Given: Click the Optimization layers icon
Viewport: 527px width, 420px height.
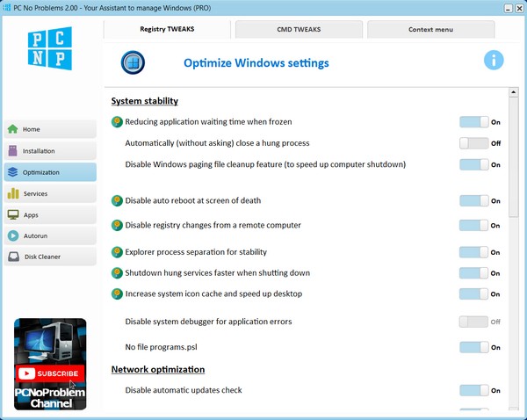Looking at the screenshot, I should (x=13, y=172).
